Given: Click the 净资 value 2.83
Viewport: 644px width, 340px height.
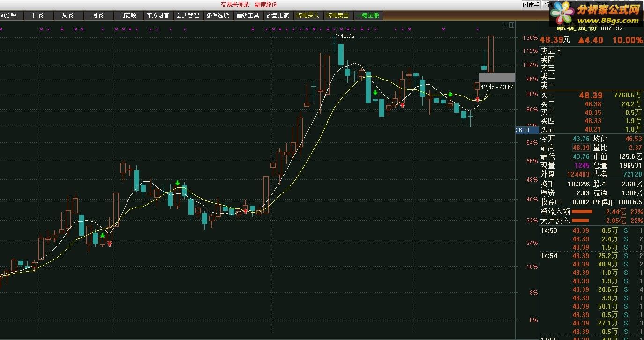Looking at the screenshot, I should tap(583, 193).
